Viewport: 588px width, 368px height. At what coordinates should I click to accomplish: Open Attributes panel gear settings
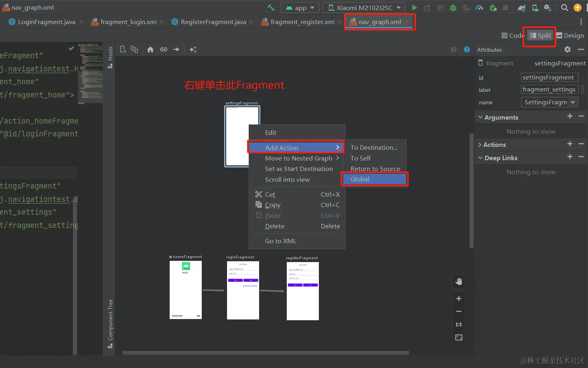pos(568,49)
